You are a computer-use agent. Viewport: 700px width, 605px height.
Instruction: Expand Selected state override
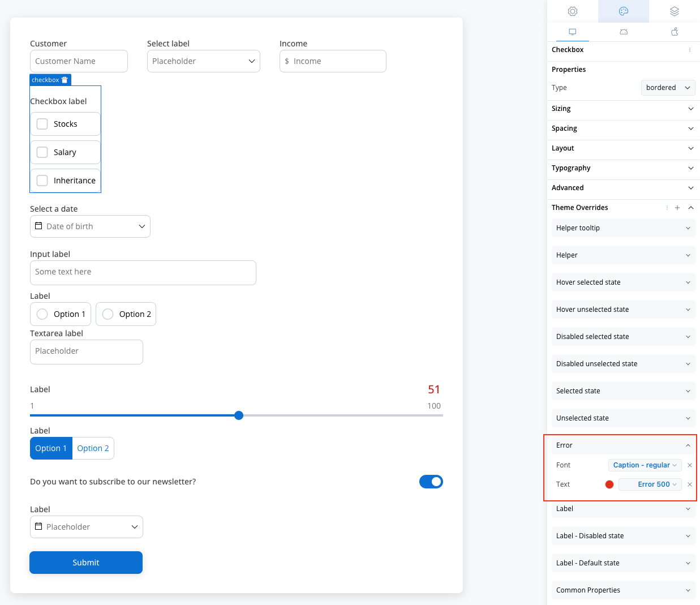click(x=623, y=391)
